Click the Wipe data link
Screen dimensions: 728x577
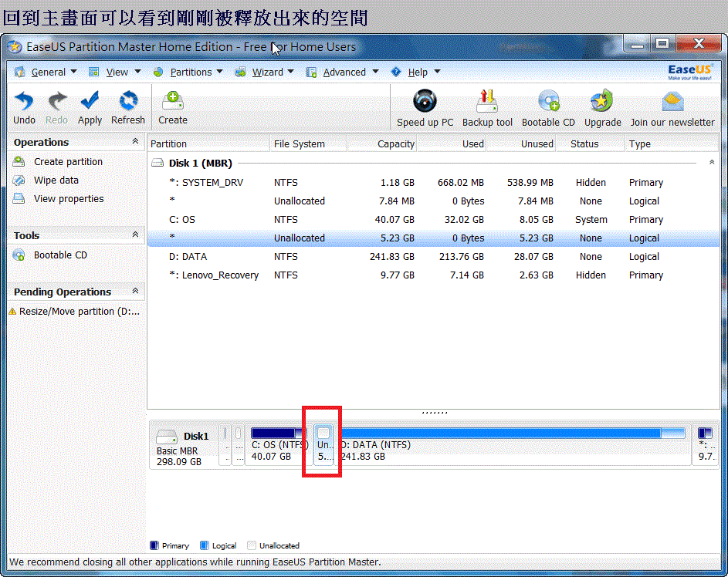click(x=56, y=180)
